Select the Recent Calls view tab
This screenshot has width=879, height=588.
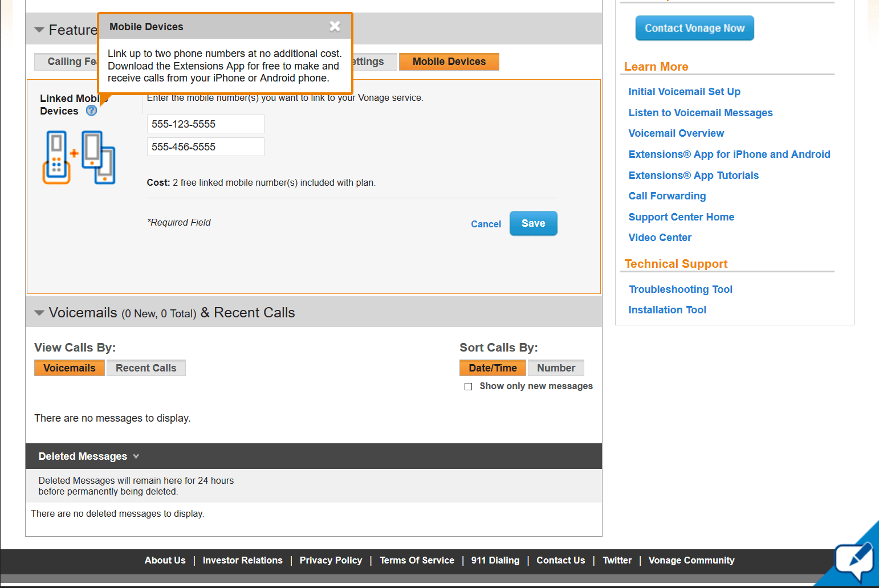(146, 368)
